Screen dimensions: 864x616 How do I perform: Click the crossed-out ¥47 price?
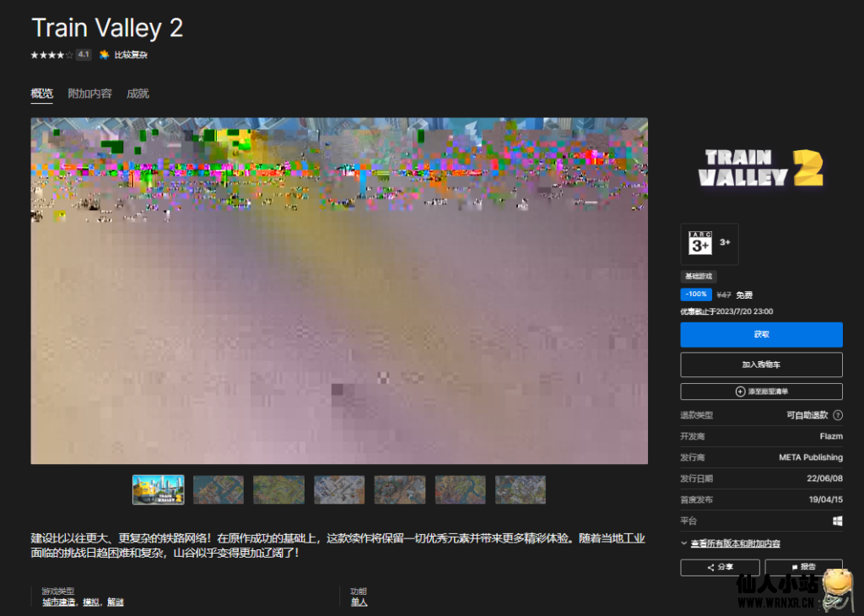point(724,295)
